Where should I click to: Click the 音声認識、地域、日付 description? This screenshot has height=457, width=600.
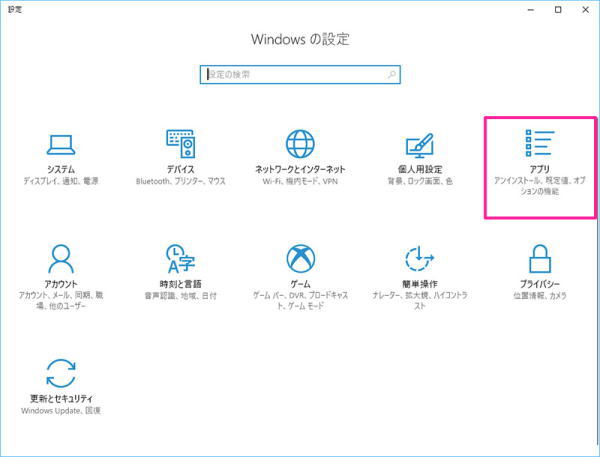pyautogui.click(x=181, y=295)
